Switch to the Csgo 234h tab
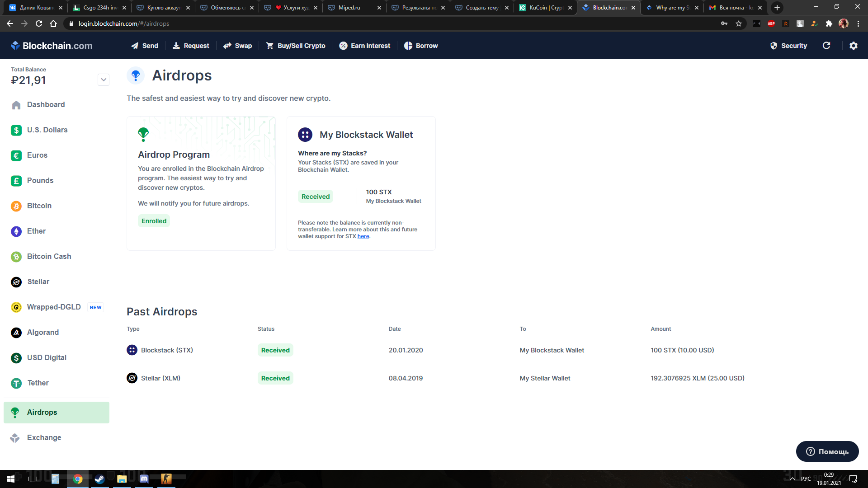The height and width of the screenshot is (488, 868). click(99, 8)
